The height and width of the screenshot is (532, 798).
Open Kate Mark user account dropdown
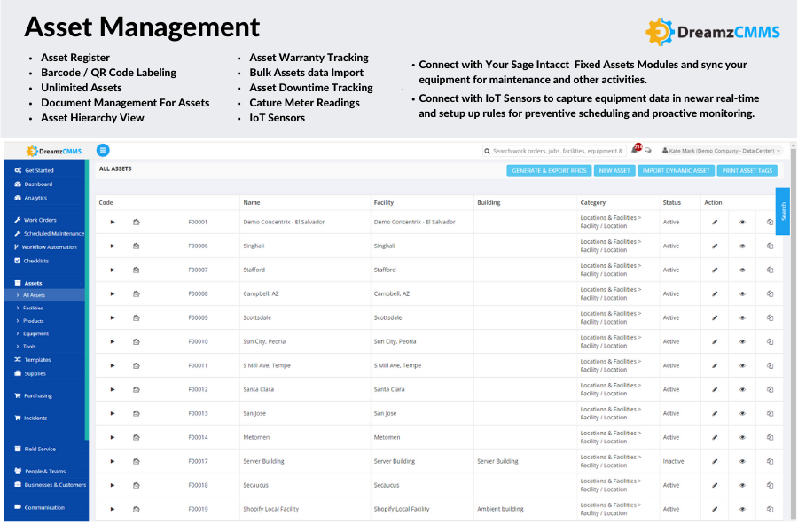tap(722, 151)
